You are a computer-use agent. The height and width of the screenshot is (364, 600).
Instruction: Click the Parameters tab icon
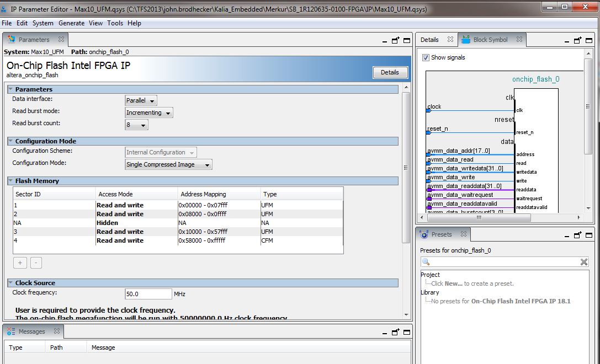[x=11, y=39]
